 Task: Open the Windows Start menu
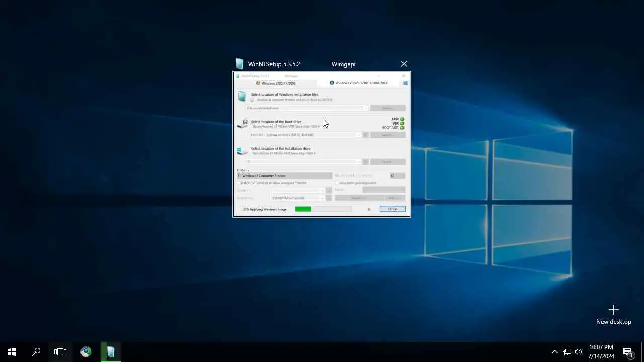12,352
